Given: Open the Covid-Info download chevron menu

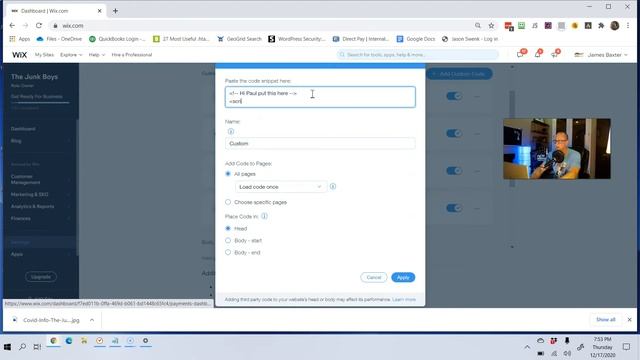Looking at the screenshot, I should (x=92, y=320).
